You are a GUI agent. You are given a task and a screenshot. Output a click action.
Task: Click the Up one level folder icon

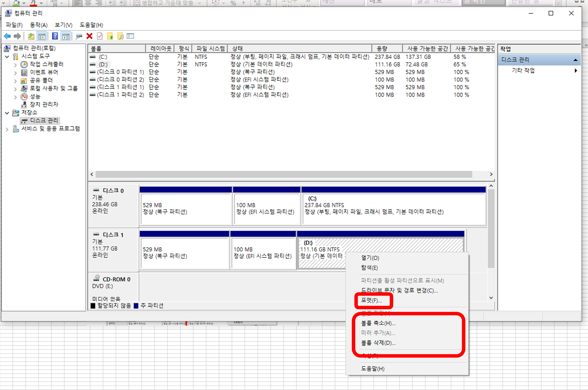click(31, 36)
